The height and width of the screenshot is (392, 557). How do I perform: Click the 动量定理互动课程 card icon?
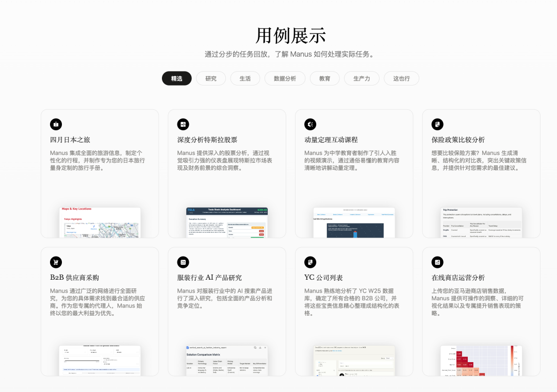pyautogui.click(x=310, y=124)
